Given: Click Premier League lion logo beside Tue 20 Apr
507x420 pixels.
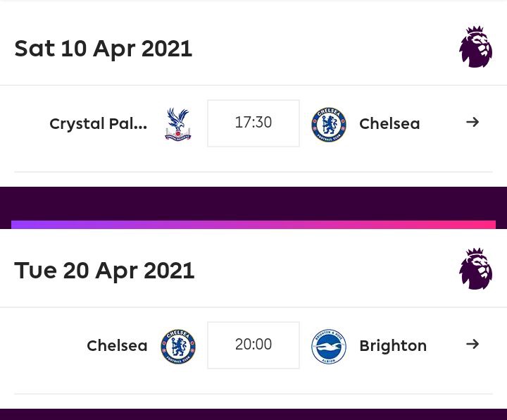Looking at the screenshot, I should pyautogui.click(x=475, y=268).
